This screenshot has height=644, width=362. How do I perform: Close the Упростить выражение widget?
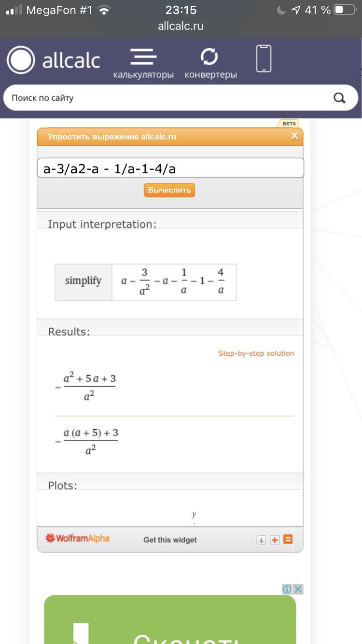294,136
